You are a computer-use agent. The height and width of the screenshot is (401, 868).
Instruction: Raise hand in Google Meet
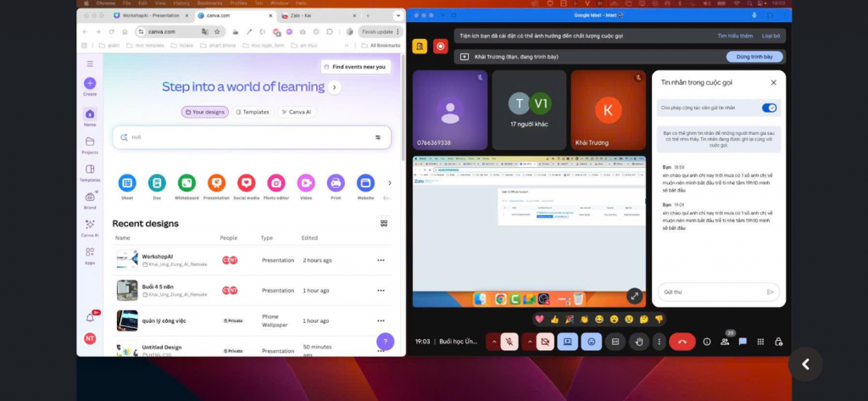[639, 342]
